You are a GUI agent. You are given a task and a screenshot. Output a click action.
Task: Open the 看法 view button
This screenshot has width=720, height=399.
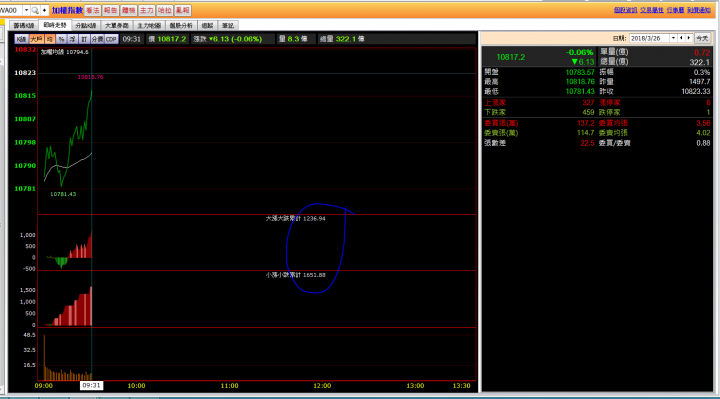coord(92,10)
